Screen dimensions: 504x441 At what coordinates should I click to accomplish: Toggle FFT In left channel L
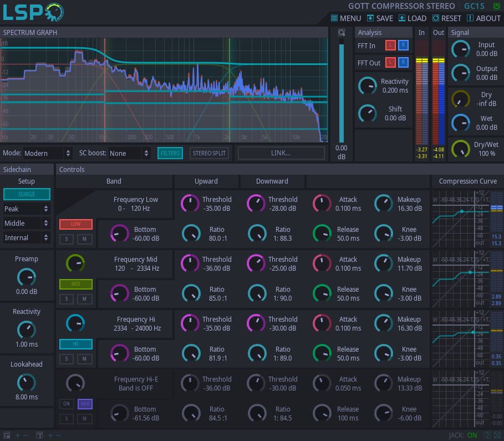pos(390,45)
